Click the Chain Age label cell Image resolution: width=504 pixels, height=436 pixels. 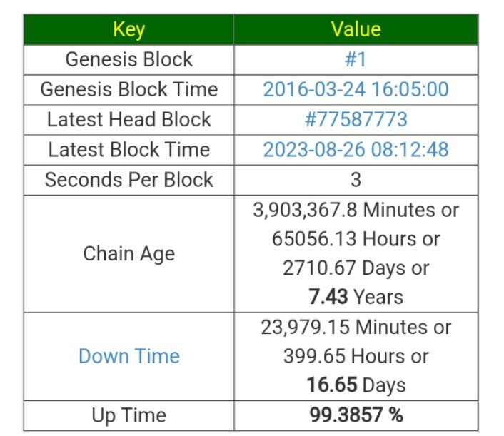pos(128,253)
